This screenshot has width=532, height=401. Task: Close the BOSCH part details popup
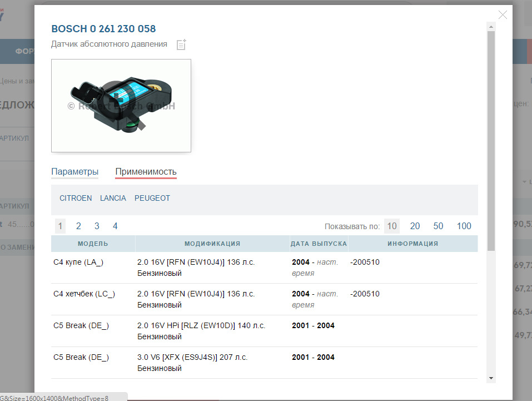[503, 14]
